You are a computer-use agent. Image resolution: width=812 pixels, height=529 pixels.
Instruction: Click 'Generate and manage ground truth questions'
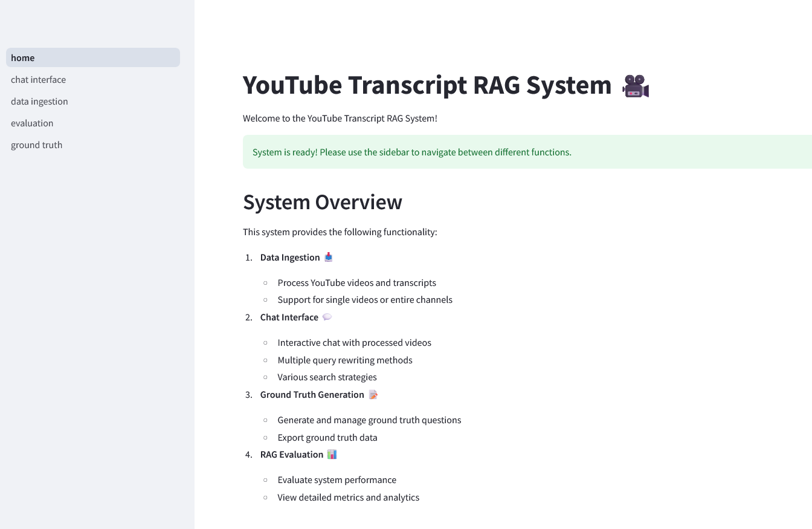point(370,420)
